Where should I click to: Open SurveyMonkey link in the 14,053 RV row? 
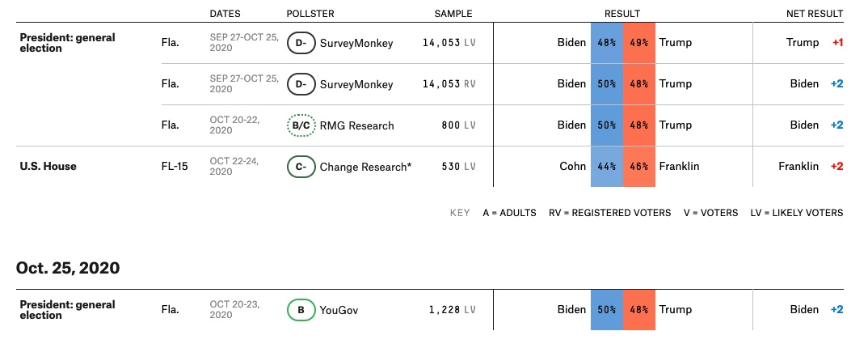click(356, 84)
